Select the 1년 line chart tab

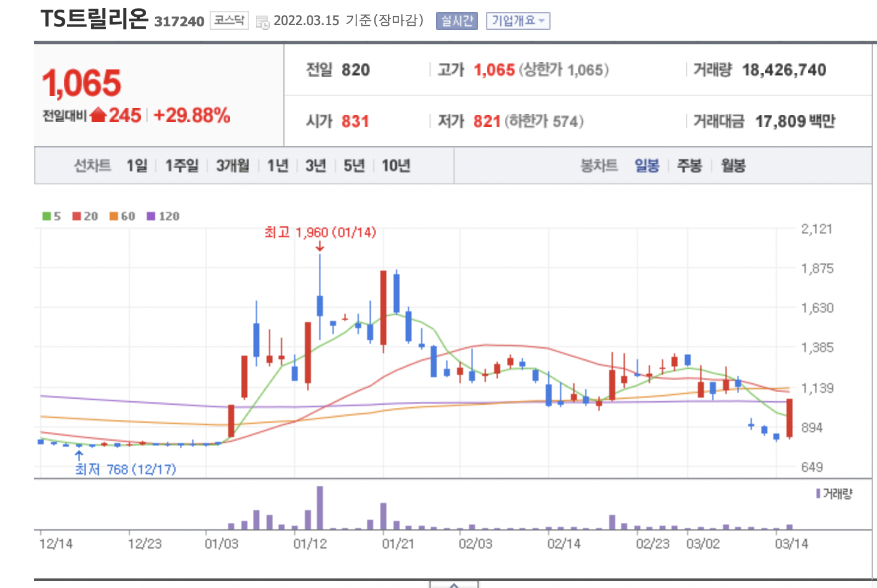[x=278, y=165]
